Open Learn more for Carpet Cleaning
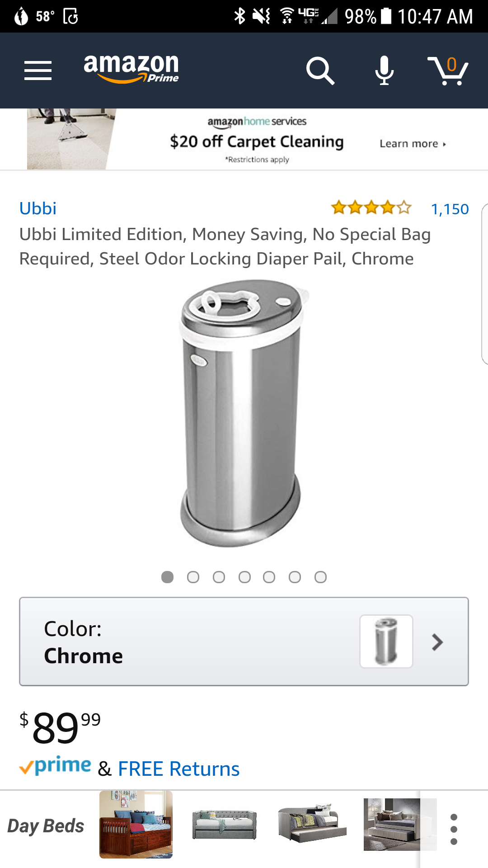Viewport: 488px width, 868px height. 413,144
